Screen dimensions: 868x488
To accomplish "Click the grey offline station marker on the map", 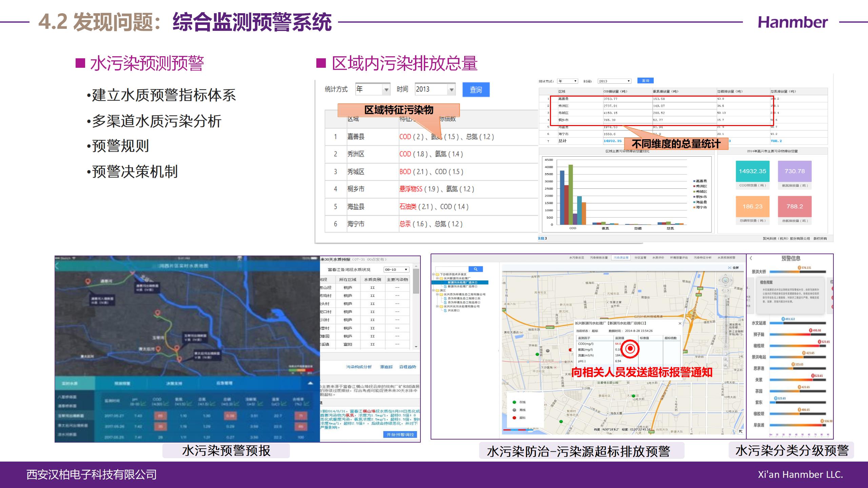I will pyautogui.click(x=548, y=351).
